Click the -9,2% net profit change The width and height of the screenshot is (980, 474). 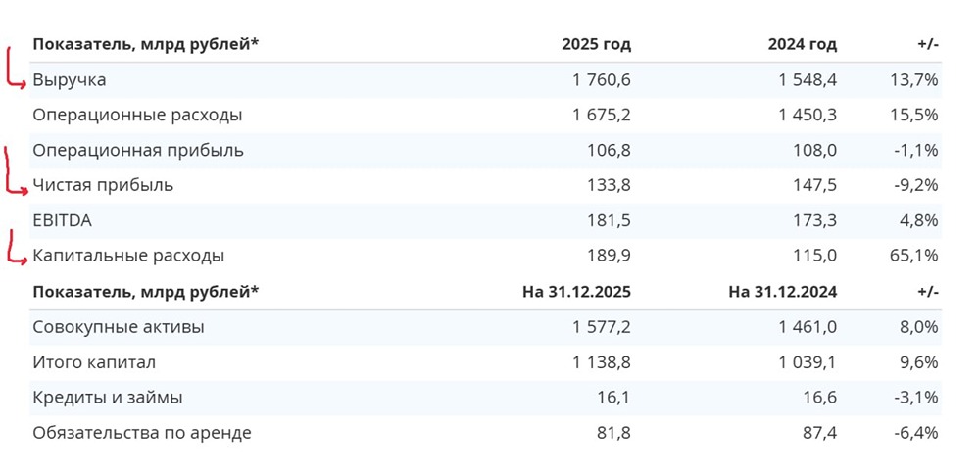(917, 185)
